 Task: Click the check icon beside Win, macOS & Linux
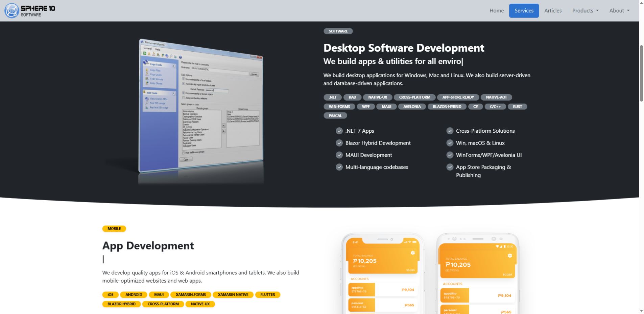click(x=450, y=143)
